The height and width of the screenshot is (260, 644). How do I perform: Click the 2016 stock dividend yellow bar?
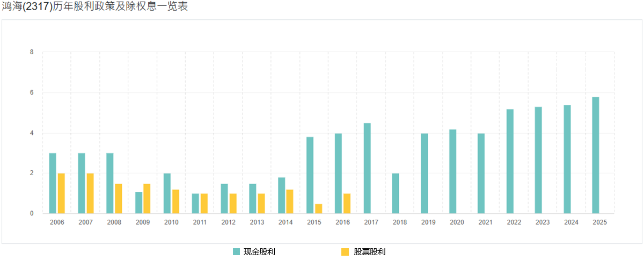click(x=347, y=204)
